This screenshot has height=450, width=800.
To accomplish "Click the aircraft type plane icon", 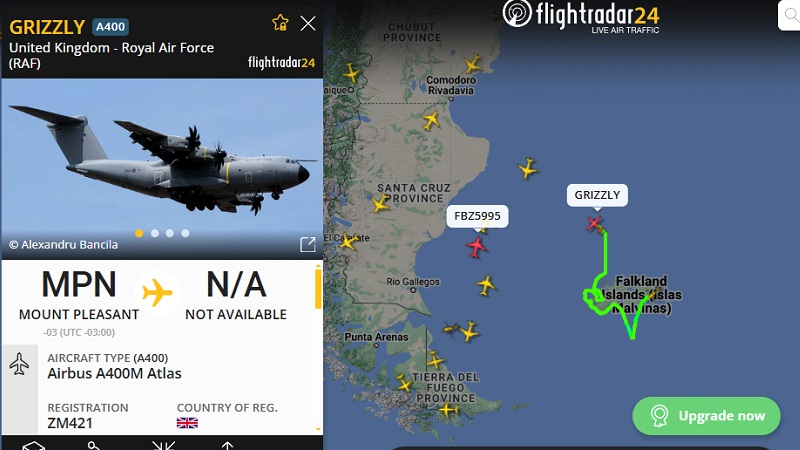I will point(19,364).
